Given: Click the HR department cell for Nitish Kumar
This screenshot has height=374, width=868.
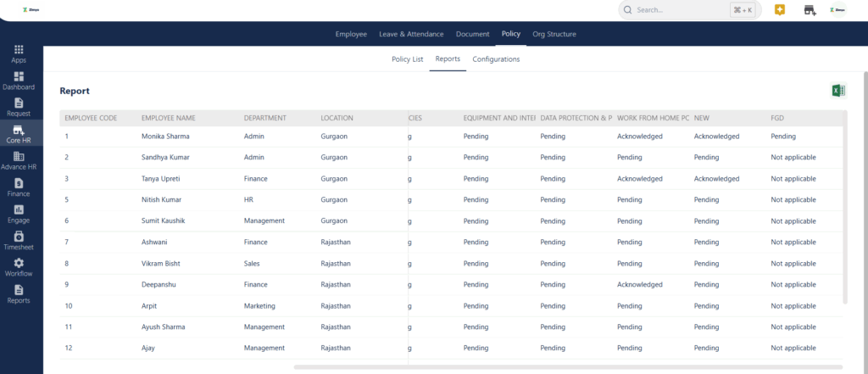Looking at the screenshot, I should pos(248,199).
